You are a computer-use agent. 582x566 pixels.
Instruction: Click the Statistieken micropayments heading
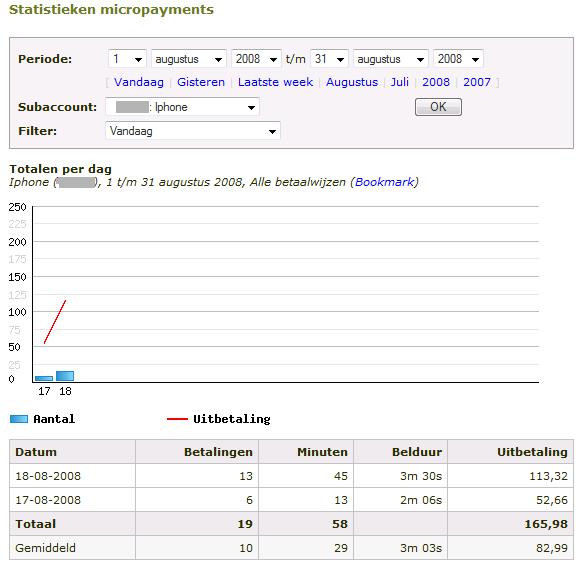coord(111,10)
